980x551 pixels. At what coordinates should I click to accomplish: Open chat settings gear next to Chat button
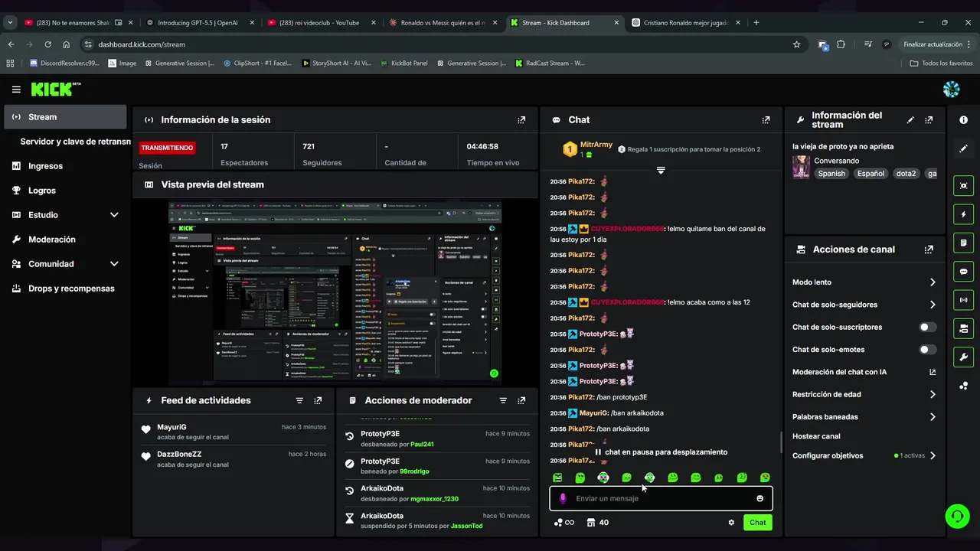pos(731,523)
